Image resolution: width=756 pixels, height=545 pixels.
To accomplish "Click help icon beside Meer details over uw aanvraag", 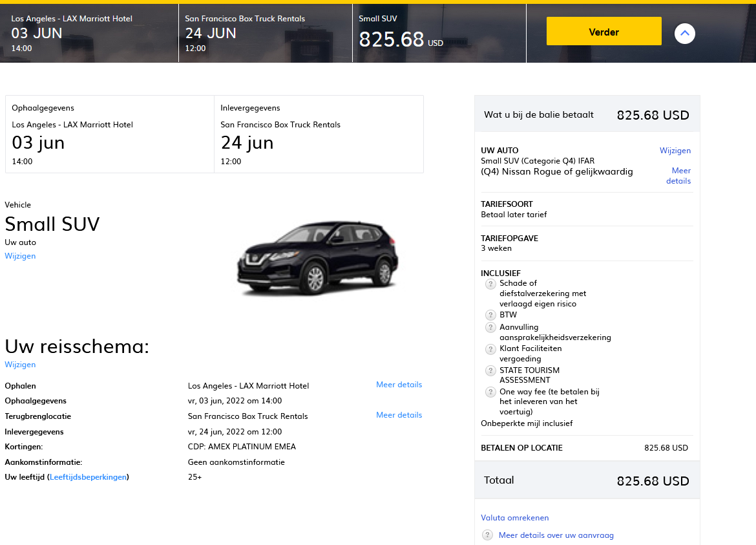I will 488,535.
